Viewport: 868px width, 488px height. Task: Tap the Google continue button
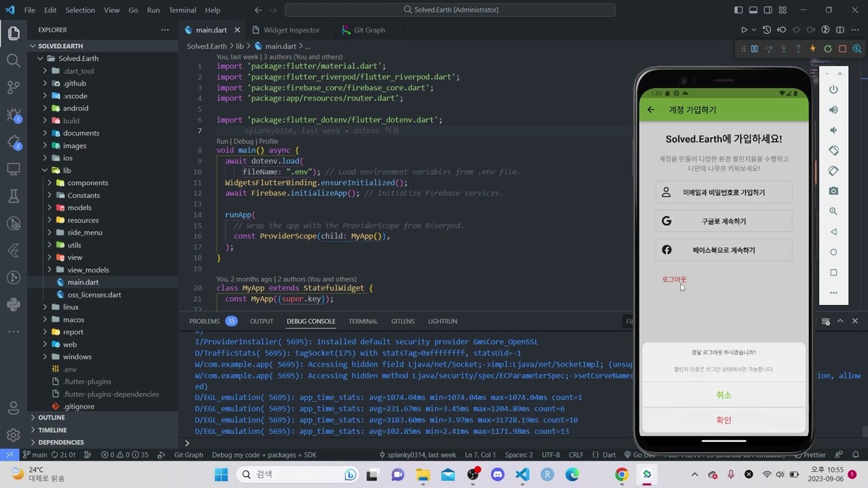point(724,221)
